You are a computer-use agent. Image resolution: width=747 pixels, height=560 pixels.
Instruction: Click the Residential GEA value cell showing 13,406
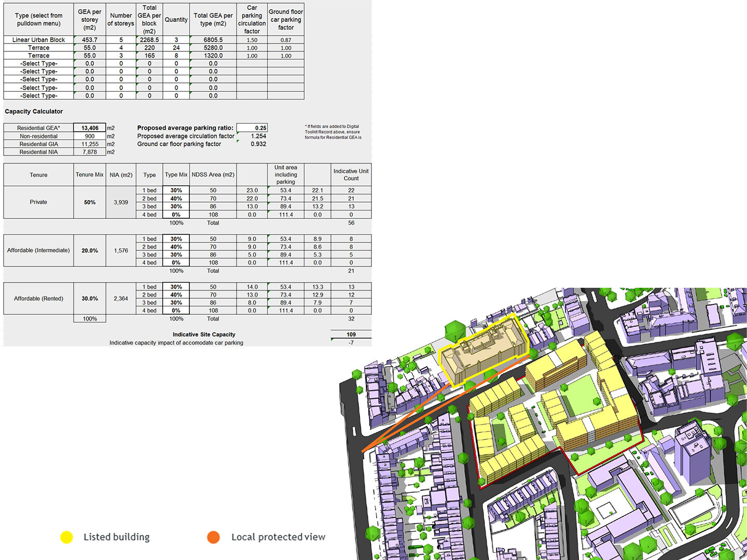(89, 128)
